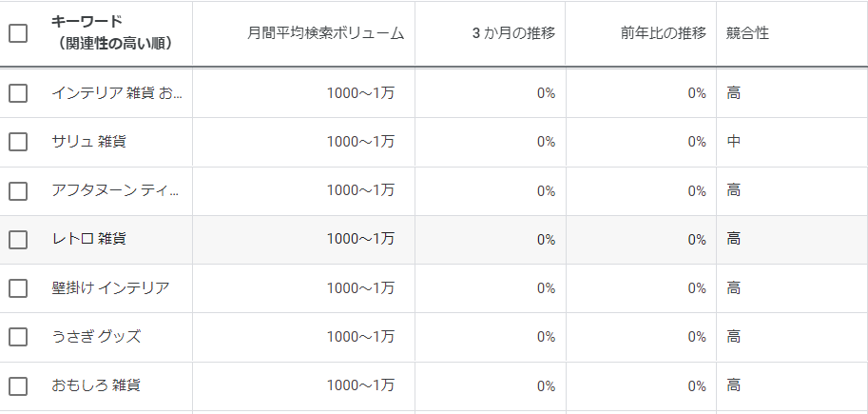The width and height of the screenshot is (868, 414).
Task: Tick the select-all checkbox in header
Action: pyautogui.click(x=18, y=33)
